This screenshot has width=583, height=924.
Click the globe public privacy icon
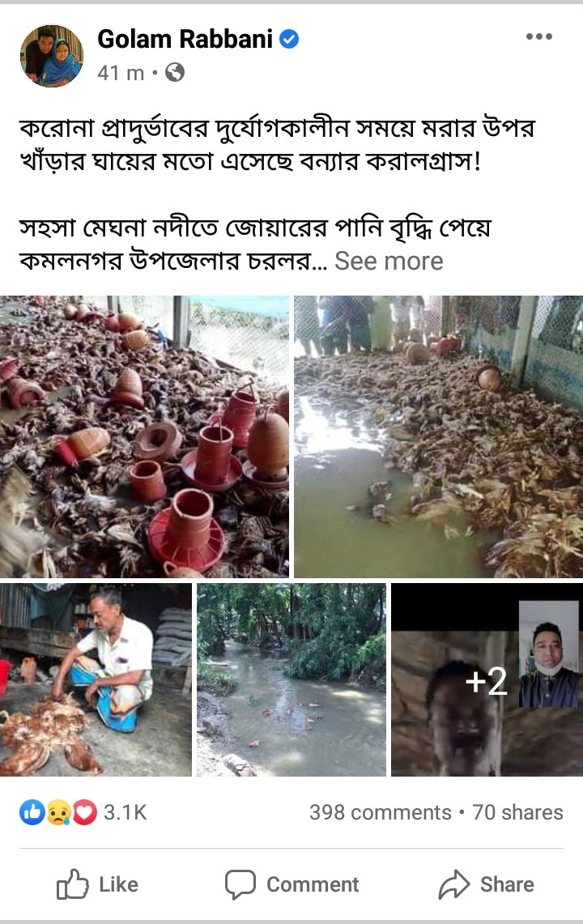174,73
